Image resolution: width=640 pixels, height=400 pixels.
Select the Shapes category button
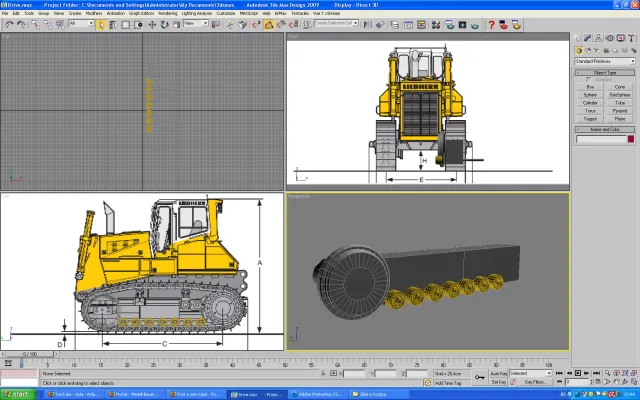pyautogui.click(x=588, y=51)
